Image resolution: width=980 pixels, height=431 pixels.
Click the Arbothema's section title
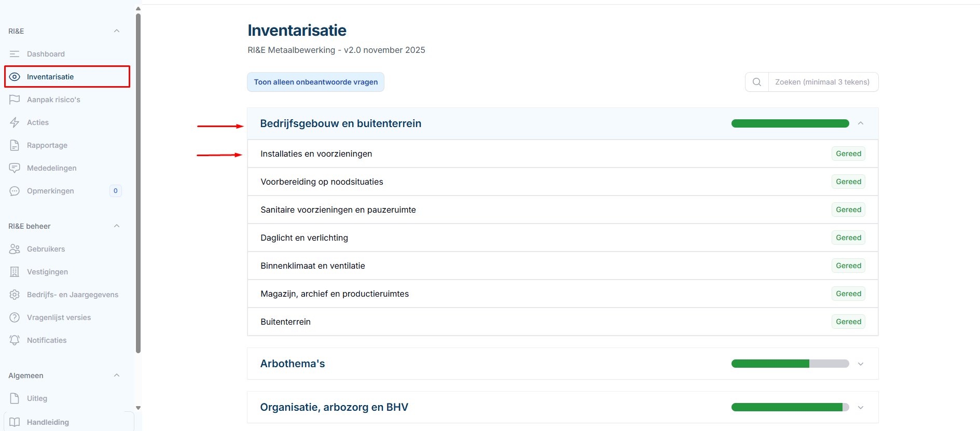293,364
